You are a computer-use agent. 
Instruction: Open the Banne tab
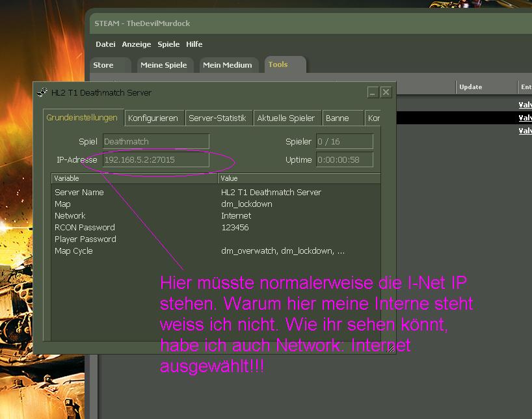coord(343,118)
